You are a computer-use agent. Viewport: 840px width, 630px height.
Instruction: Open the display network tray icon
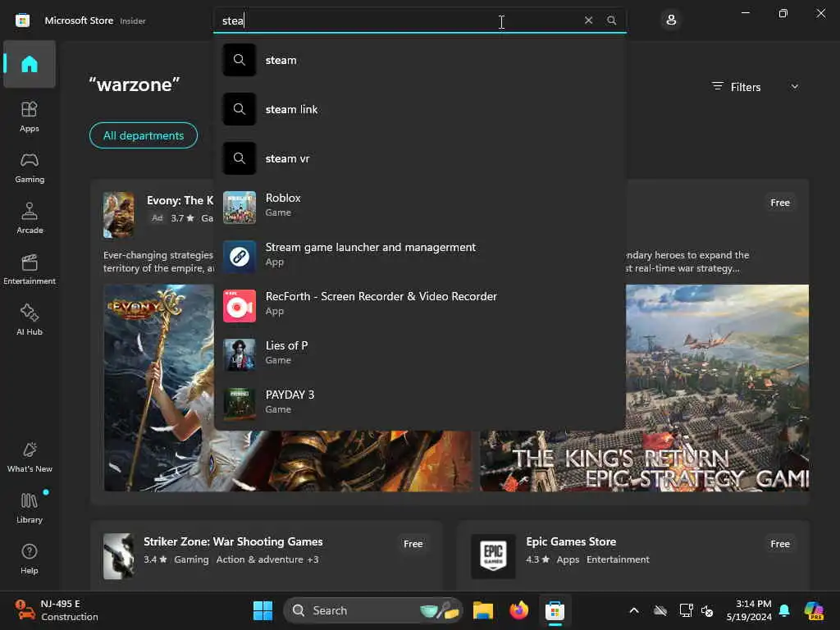pos(685,610)
